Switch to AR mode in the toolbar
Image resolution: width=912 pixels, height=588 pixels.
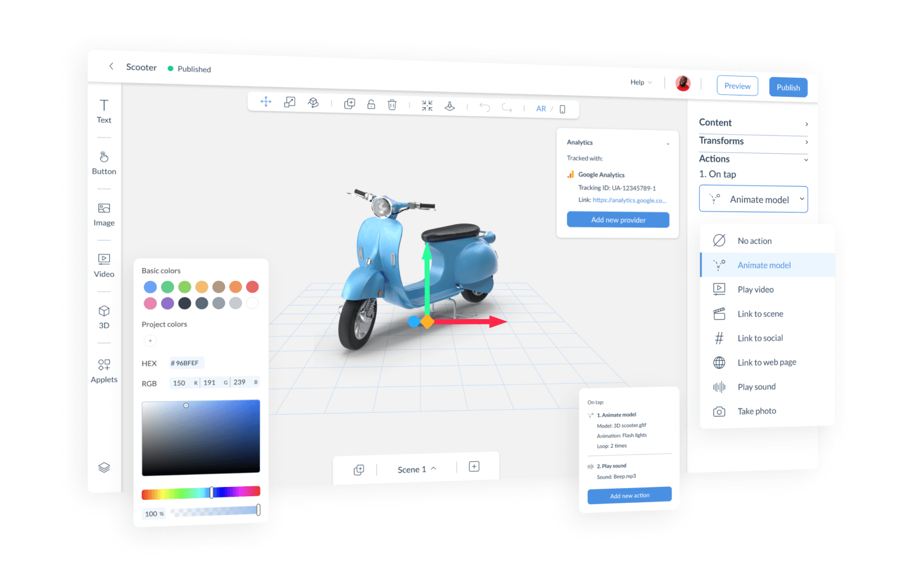tap(541, 108)
